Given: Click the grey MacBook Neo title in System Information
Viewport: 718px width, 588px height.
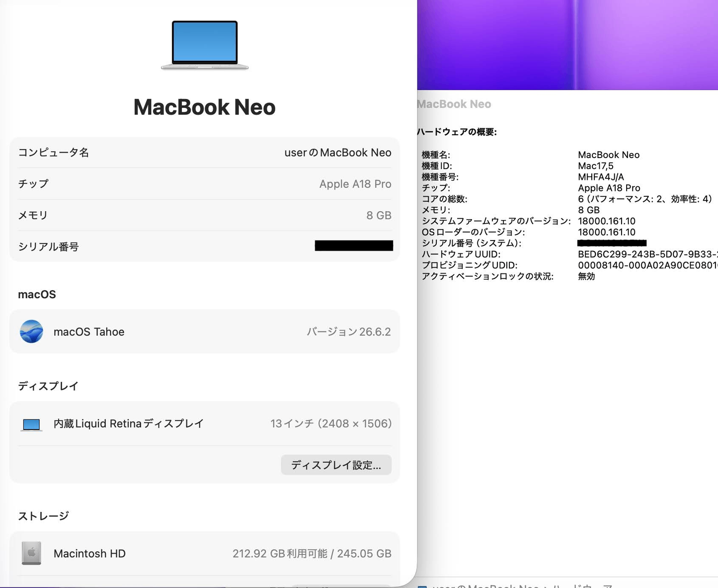Looking at the screenshot, I should (x=454, y=104).
